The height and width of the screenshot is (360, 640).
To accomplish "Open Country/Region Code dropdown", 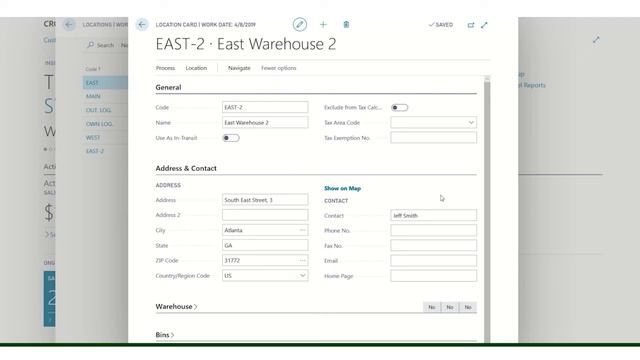I will (302, 276).
